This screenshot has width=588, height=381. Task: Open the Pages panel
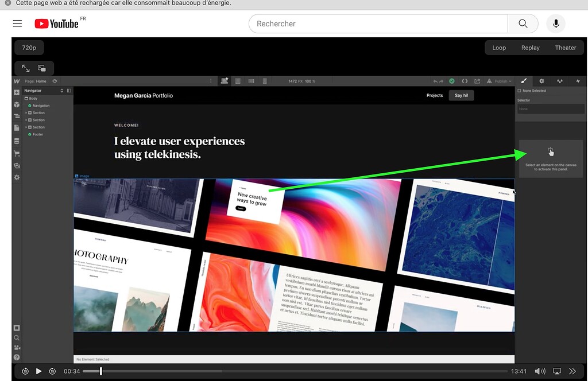coord(17,127)
